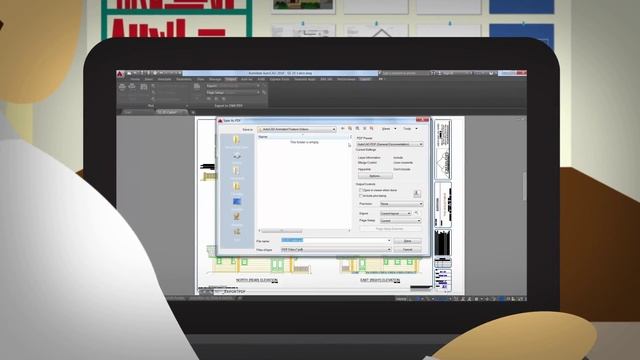Switch to the Express Tools ribbon tab
The image size is (640, 360).
[279, 79]
